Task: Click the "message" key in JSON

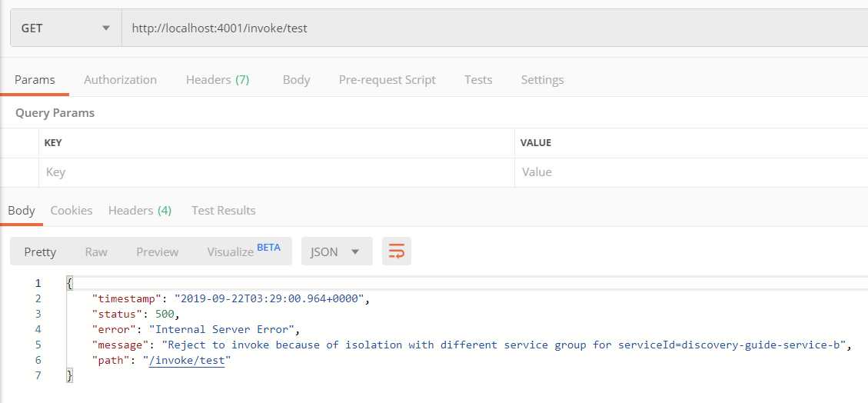Action: click(x=120, y=345)
